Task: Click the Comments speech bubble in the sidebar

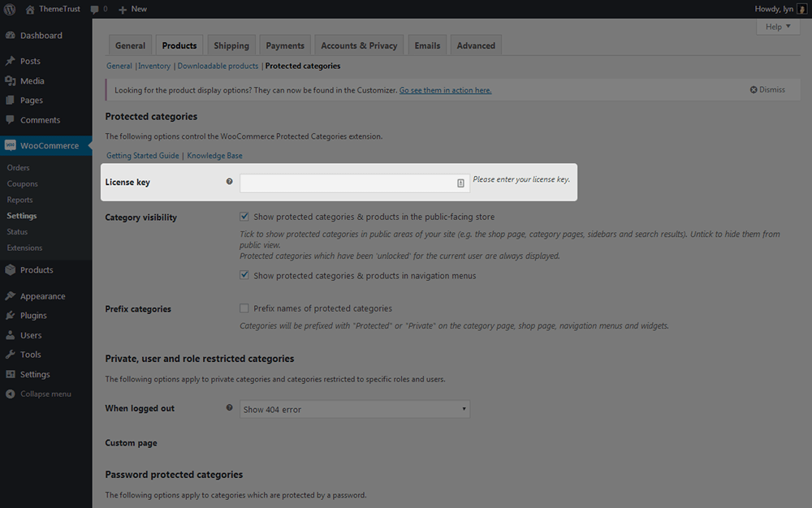Action: [x=11, y=119]
